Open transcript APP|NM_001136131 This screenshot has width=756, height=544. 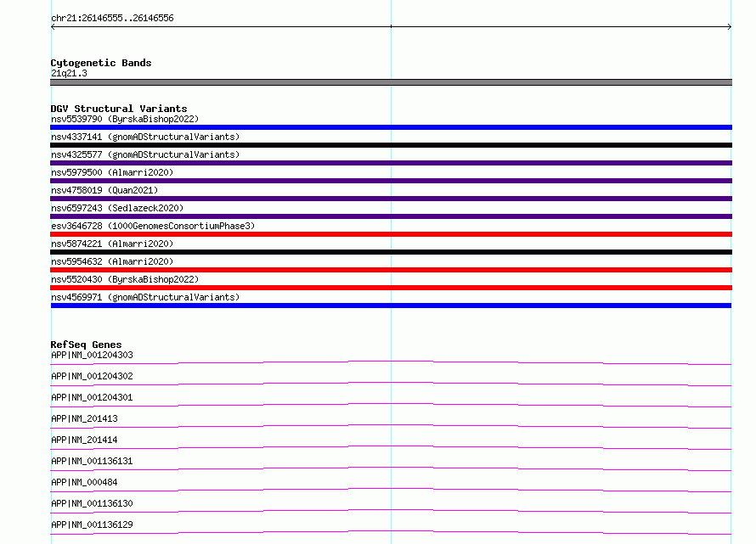(x=92, y=461)
